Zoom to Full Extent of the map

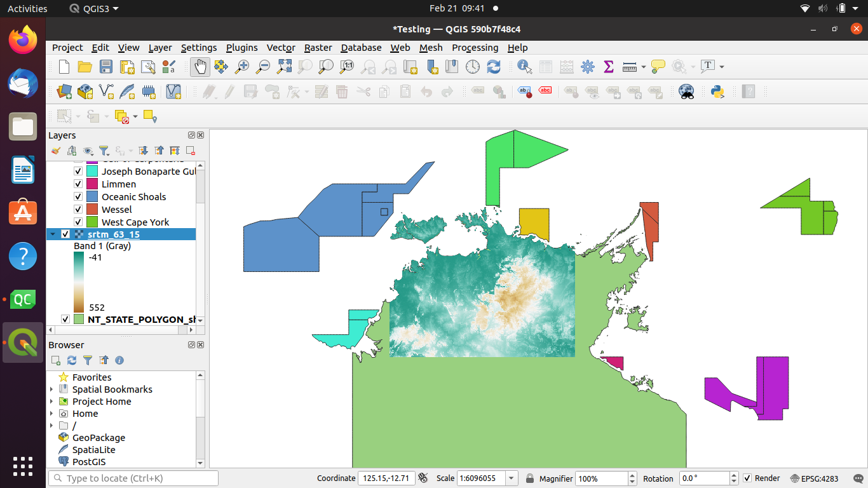tap(283, 66)
